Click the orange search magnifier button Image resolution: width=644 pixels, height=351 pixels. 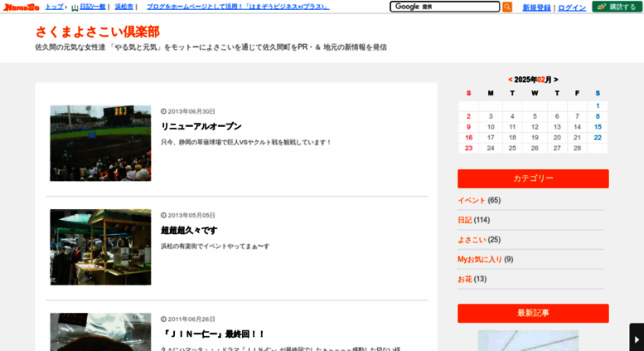(507, 7)
